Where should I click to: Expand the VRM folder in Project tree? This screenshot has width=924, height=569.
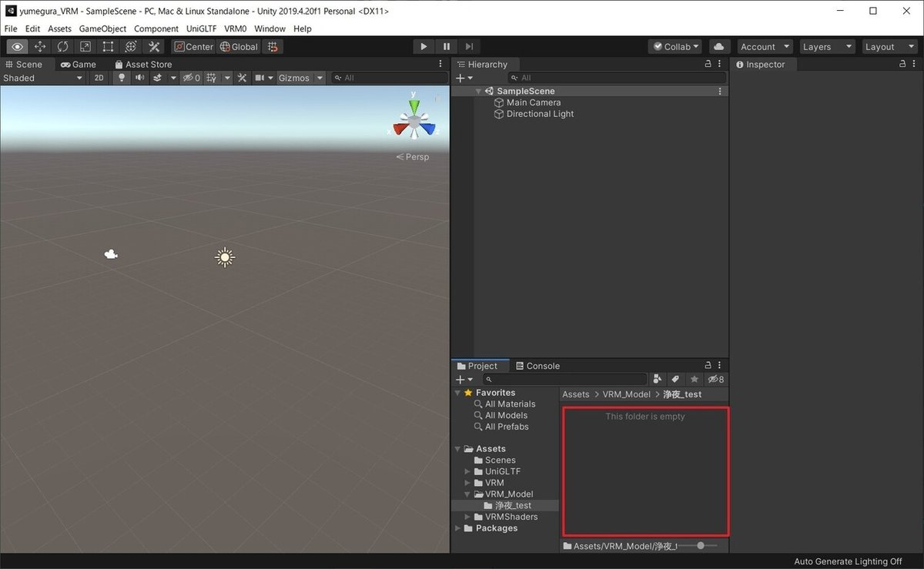coord(467,482)
